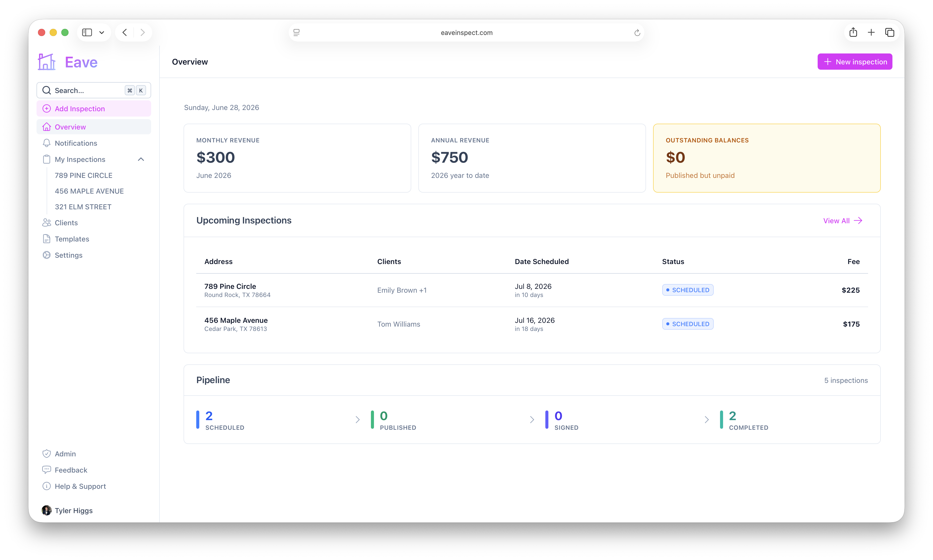This screenshot has width=933, height=560.
Task: Click Tyler Higgs avatar picture
Action: point(46,511)
